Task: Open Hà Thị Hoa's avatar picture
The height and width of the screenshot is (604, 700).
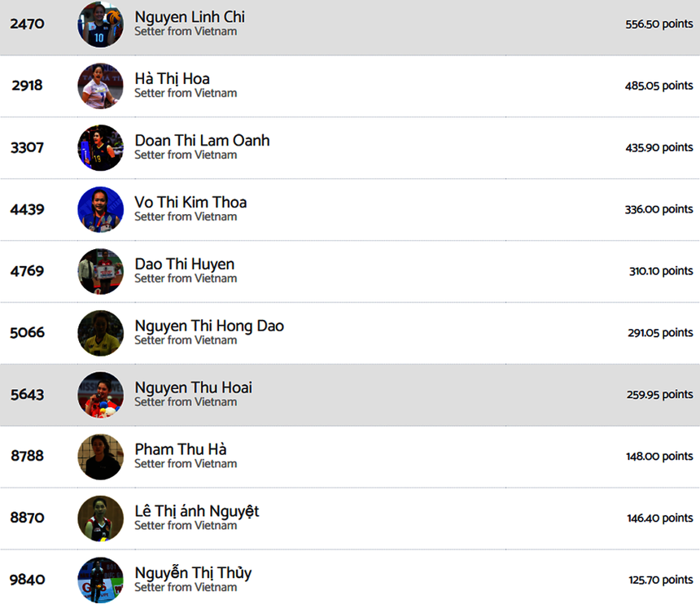Action: pyautogui.click(x=100, y=85)
